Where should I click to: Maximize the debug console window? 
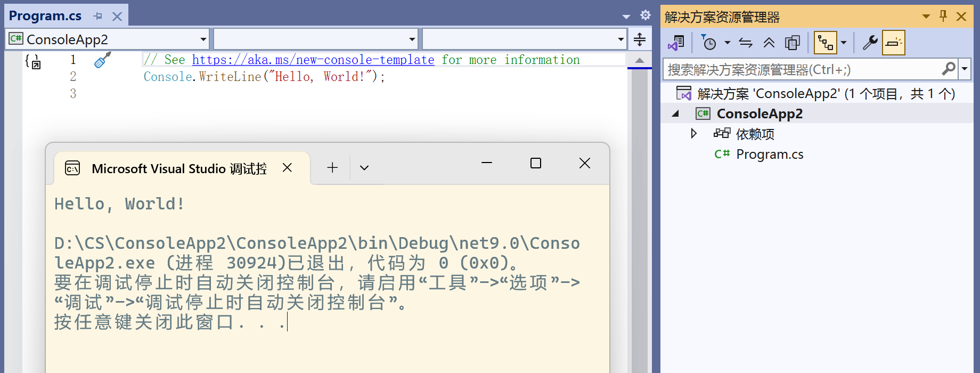[x=536, y=163]
